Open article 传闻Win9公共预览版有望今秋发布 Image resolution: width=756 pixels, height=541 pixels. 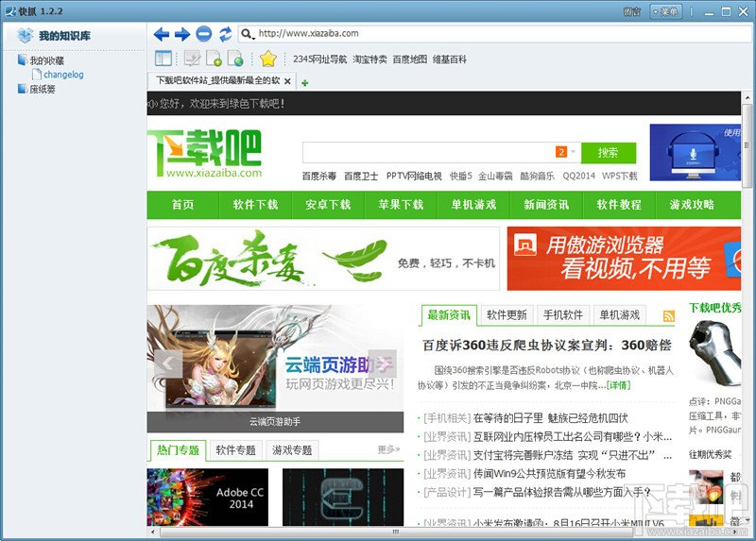[x=549, y=474]
